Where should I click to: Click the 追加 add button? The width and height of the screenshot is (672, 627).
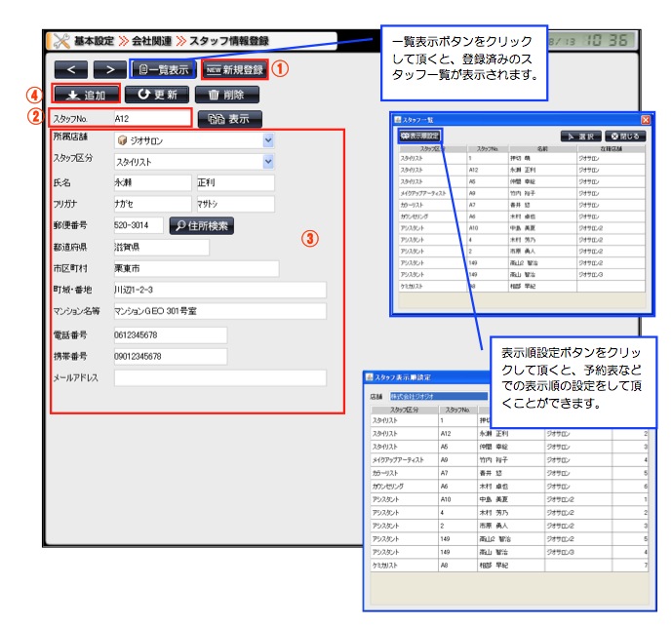click(x=86, y=95)
